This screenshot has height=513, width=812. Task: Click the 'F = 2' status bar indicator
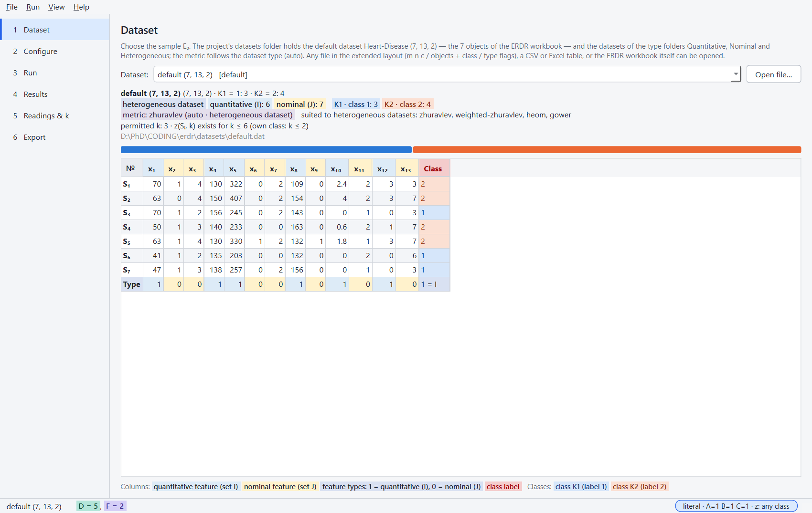click(x=115, y=506)
